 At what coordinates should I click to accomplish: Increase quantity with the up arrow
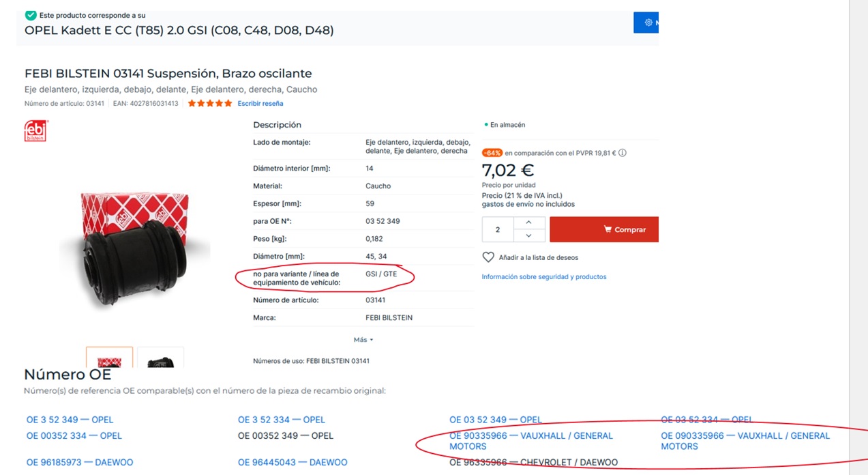pyautogui.click(x=529, y=223)
